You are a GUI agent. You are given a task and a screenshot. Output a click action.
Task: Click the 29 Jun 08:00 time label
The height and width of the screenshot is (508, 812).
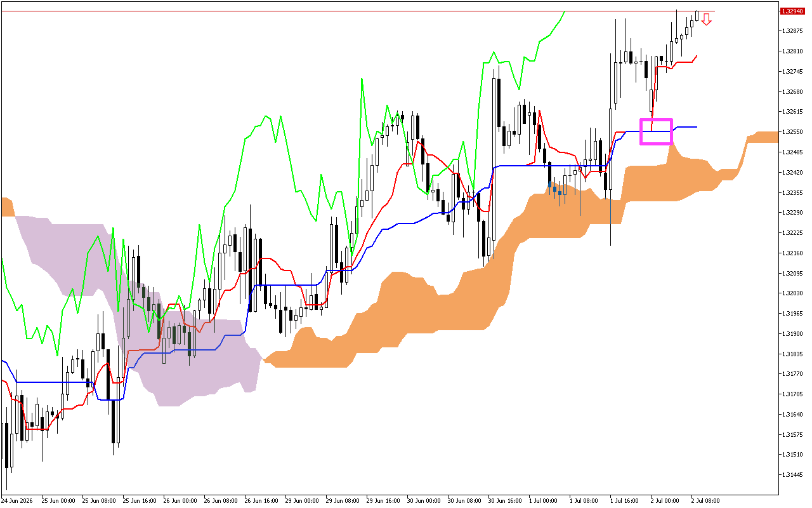(343, 500)
